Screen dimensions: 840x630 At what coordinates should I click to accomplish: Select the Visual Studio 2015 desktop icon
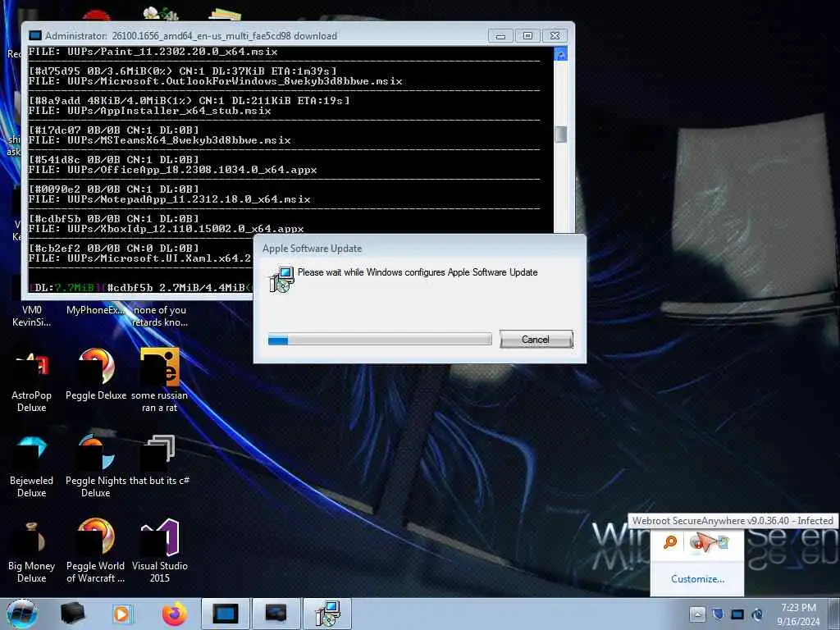click(x=160, y=552)
